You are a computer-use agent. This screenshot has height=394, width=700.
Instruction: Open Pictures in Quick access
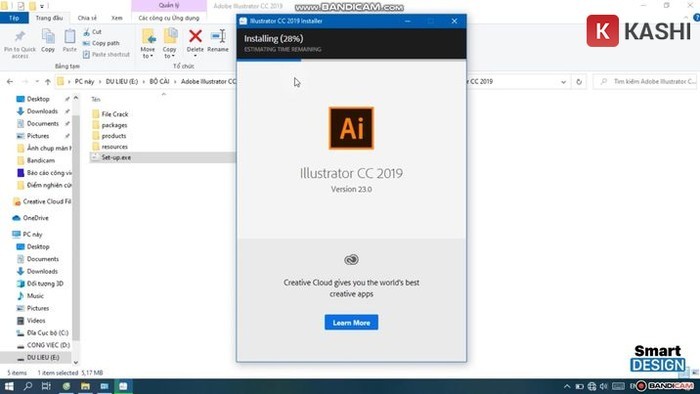click(38, 136)
